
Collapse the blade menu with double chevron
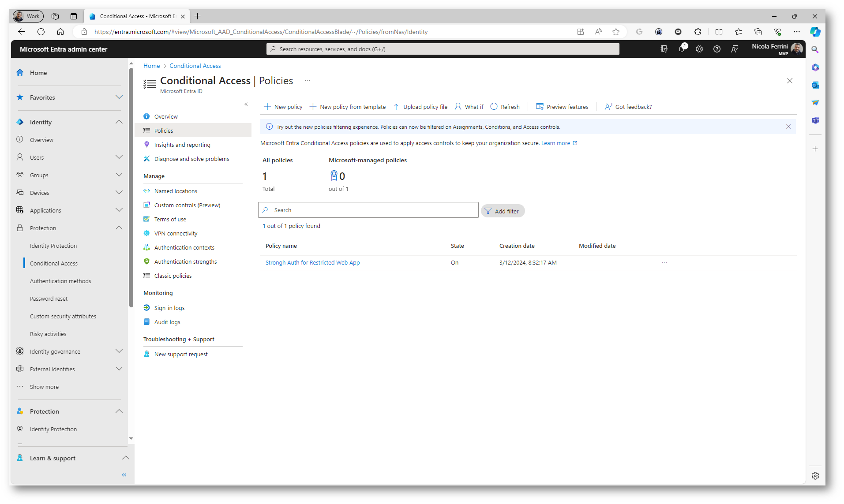[x=246, y=104]
